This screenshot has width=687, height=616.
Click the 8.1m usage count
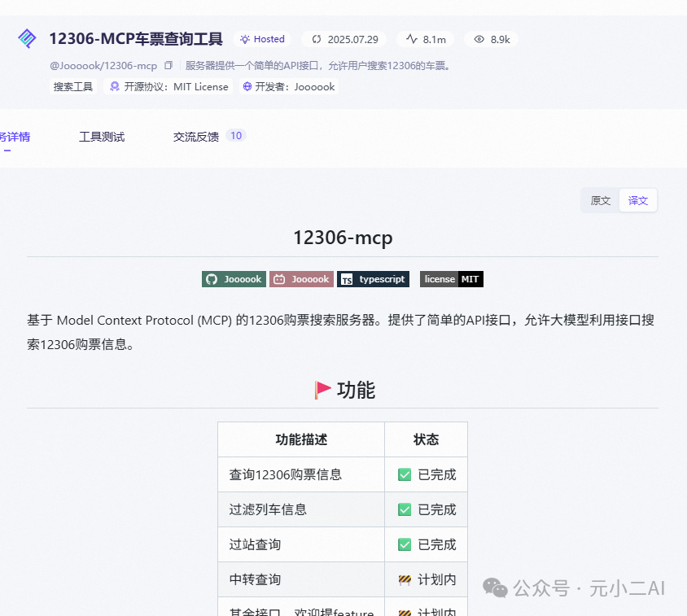(x=434, y=39)
